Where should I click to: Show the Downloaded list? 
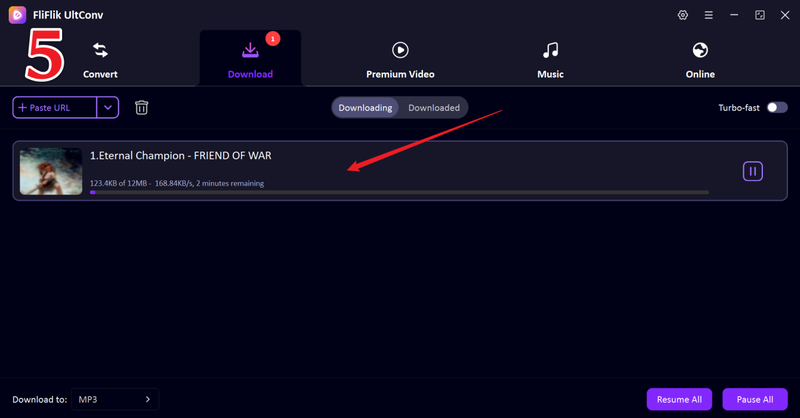click(x=434, y=108)
